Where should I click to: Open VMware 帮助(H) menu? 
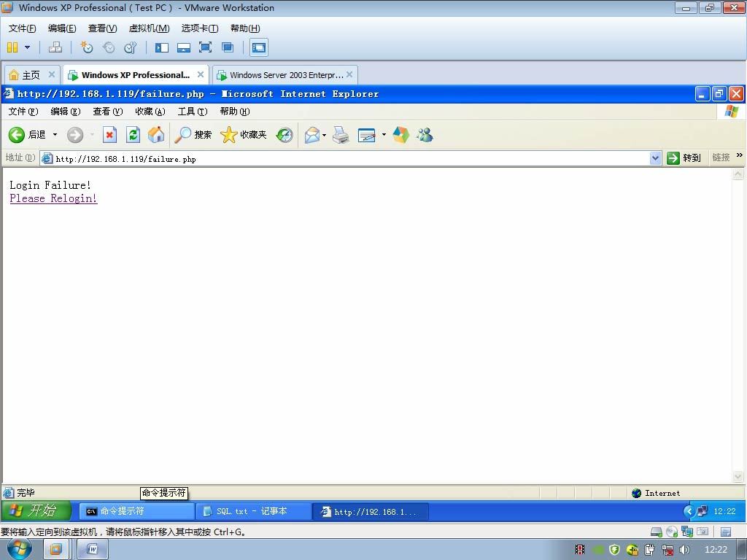tap(245, 28)
